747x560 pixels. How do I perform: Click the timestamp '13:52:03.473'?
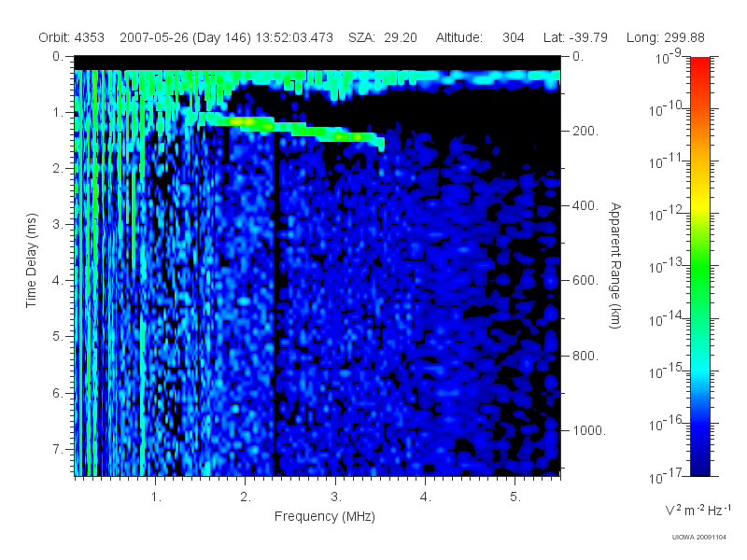point(294,37)
